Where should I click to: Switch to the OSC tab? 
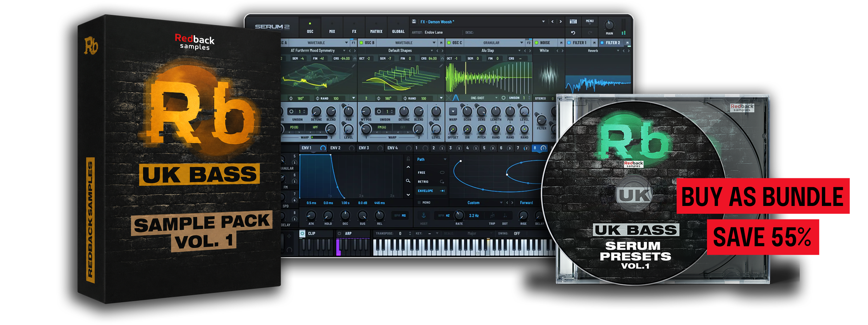(310, 27)
